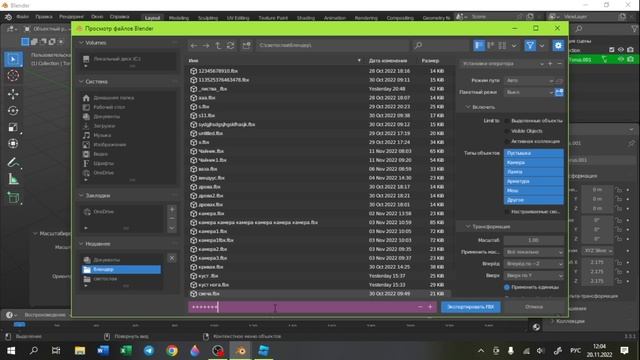Click the Export FBX button

tap(471, 307)
